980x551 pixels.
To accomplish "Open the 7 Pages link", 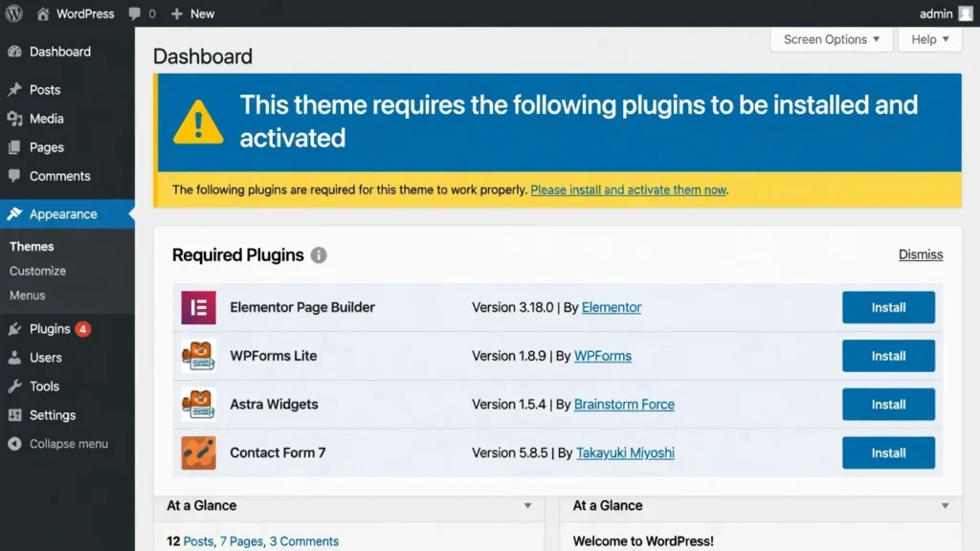I will click(x=241, y=541).
